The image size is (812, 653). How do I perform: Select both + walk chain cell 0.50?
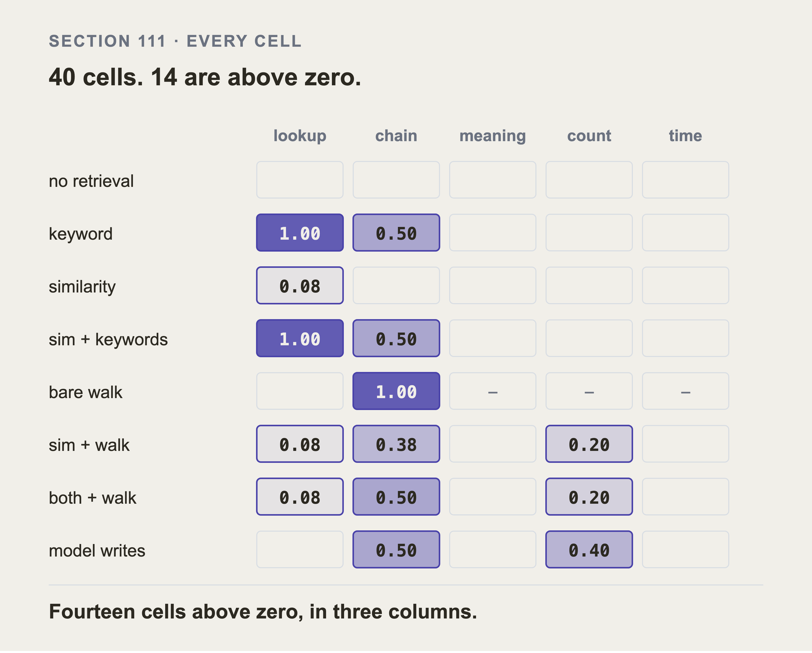click(x=396, y=497)
